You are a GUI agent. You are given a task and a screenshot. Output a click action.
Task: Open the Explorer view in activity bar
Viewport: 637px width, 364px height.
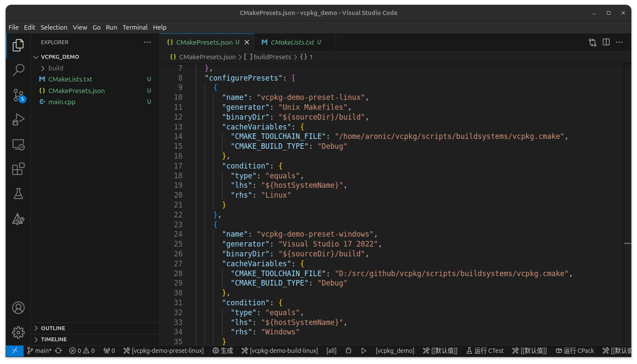18,45
